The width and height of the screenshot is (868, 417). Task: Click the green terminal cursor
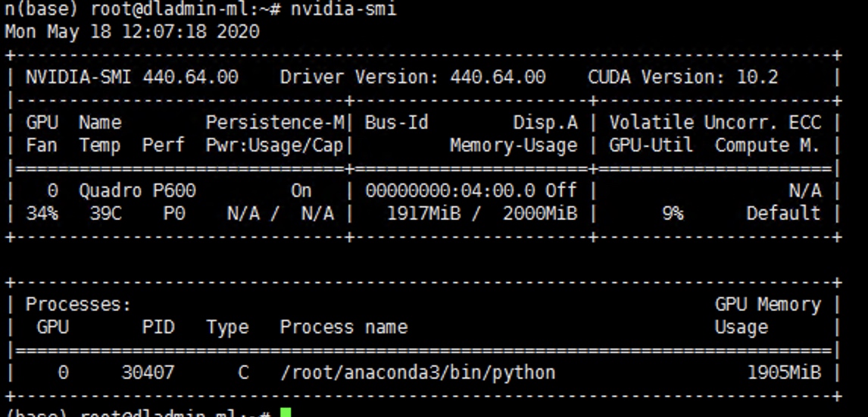coord(286,413)
